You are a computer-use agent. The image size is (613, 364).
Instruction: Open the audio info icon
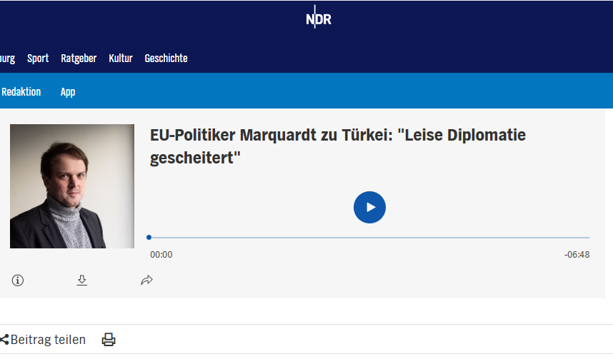click(x=18, y=280)
